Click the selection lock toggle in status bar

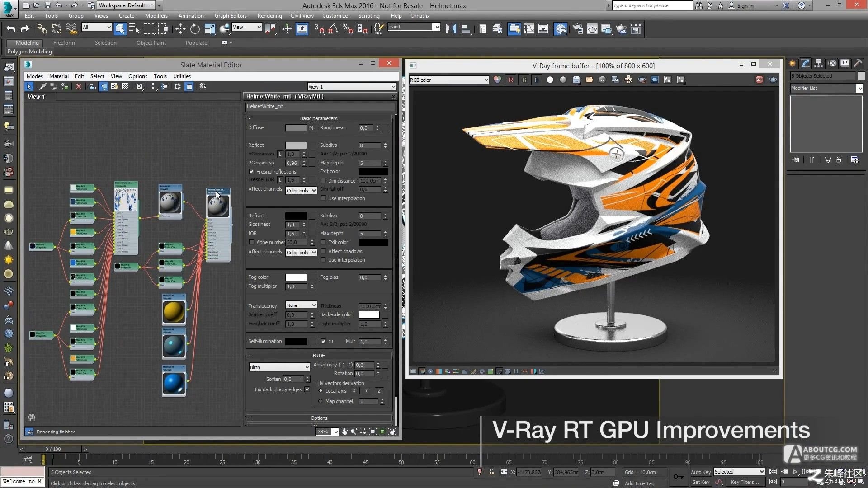[491, 472]
